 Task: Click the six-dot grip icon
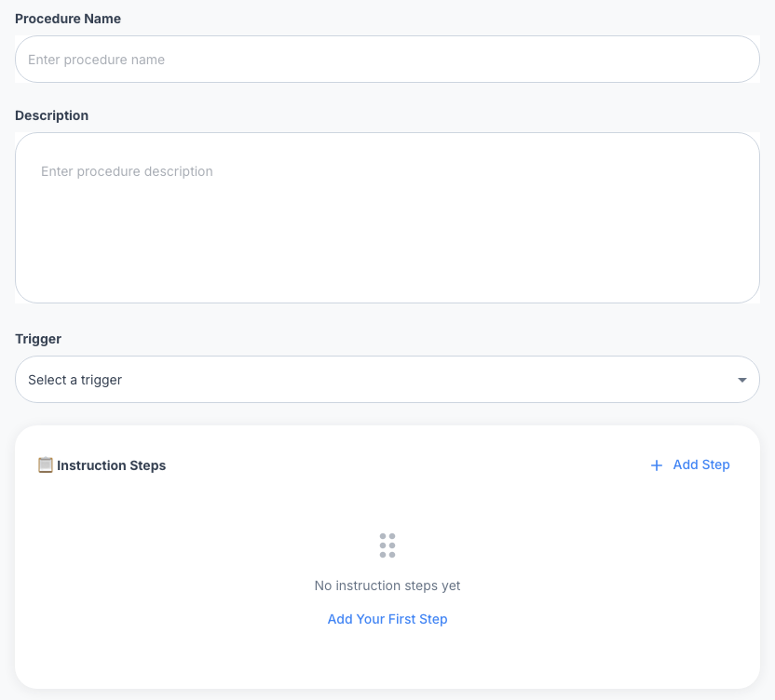coord(387,545)
